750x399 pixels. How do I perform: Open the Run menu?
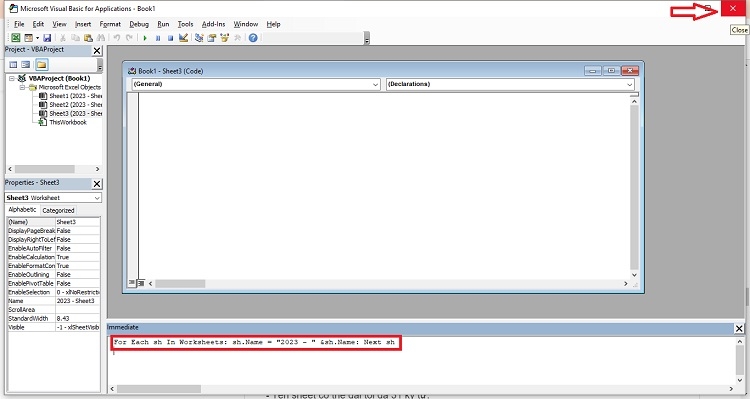(163, 24)
